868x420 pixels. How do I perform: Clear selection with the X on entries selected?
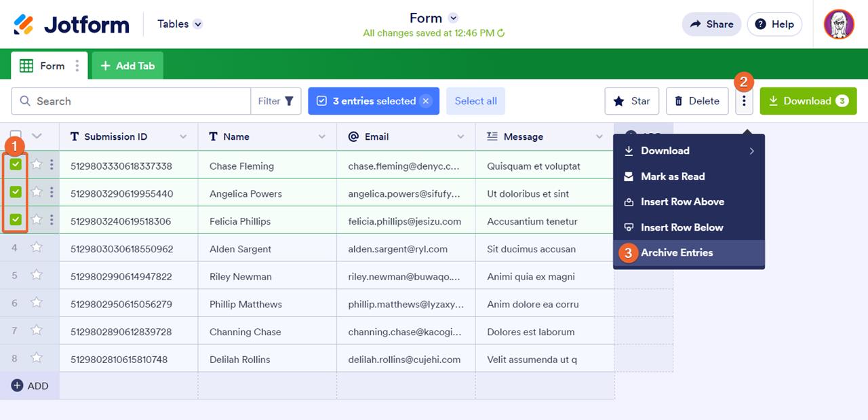click(426, 101)
